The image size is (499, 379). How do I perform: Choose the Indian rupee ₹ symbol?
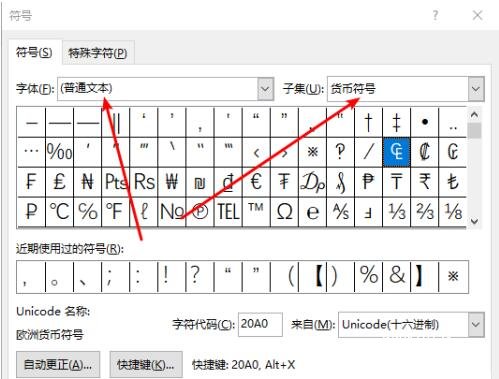click(425, 182)
